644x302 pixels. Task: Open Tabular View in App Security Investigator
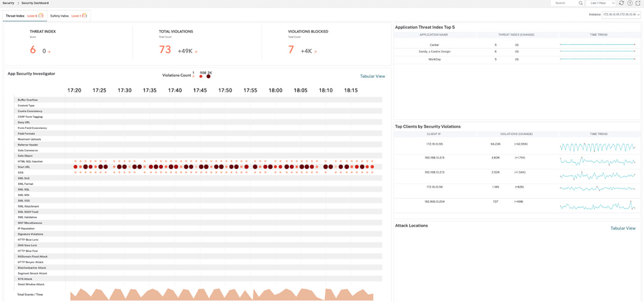coord(372,76)
